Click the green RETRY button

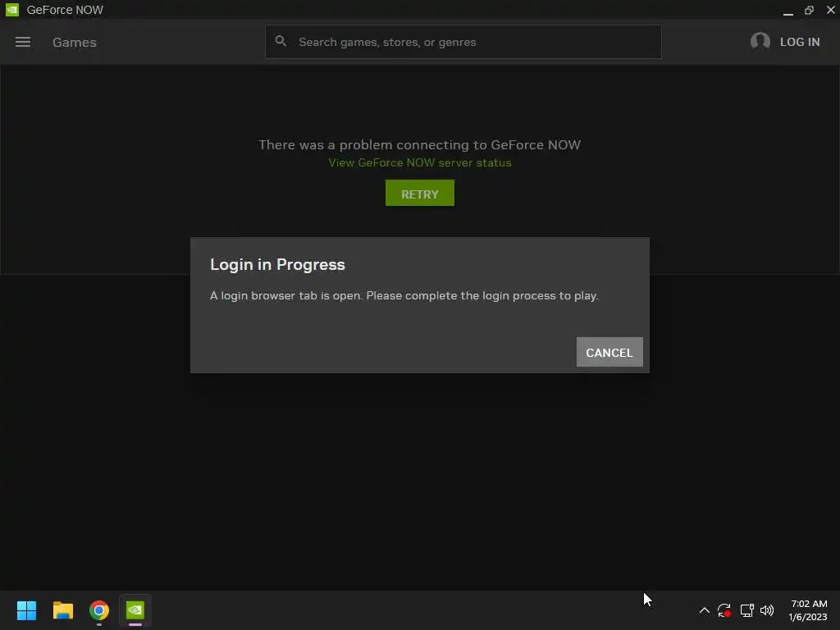point(420,193)
